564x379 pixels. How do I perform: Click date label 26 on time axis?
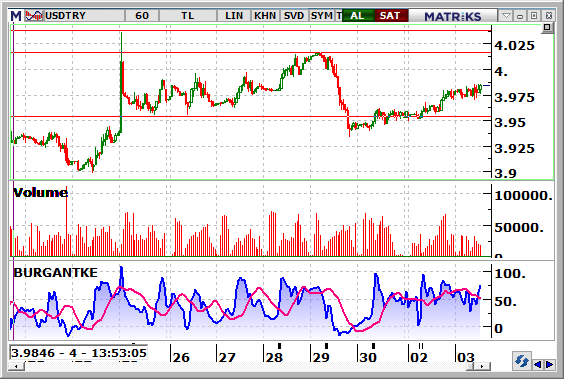[x=181, y=357]
